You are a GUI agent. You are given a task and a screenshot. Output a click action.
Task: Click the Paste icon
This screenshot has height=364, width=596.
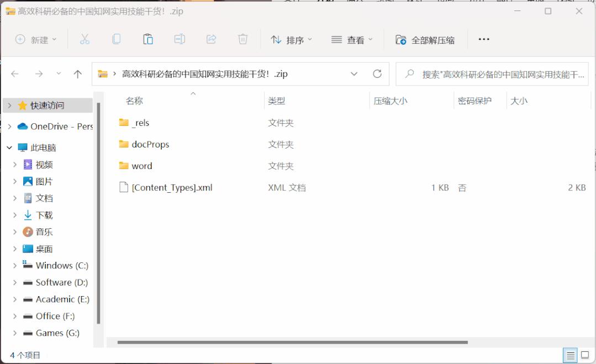click(147, 39)
